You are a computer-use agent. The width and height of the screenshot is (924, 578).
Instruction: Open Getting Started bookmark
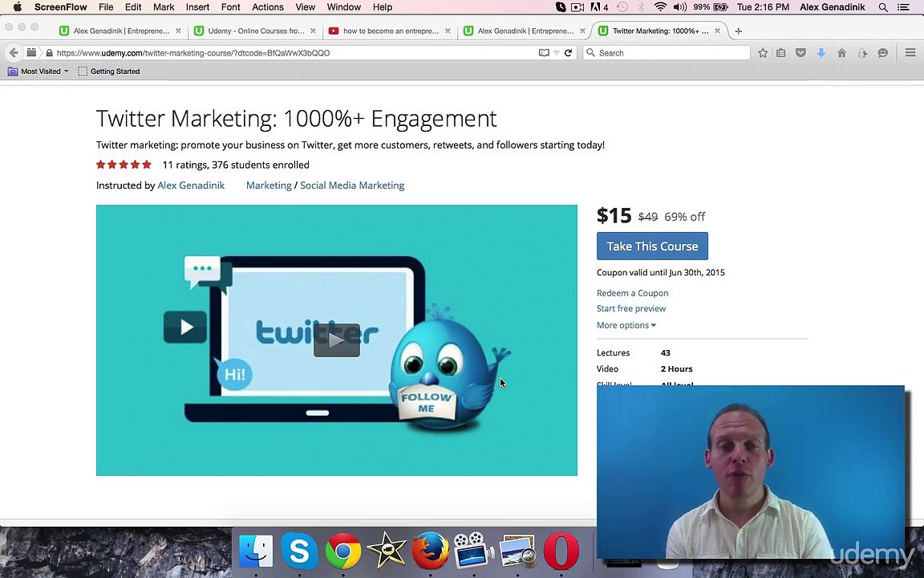[x=109, y=71]
